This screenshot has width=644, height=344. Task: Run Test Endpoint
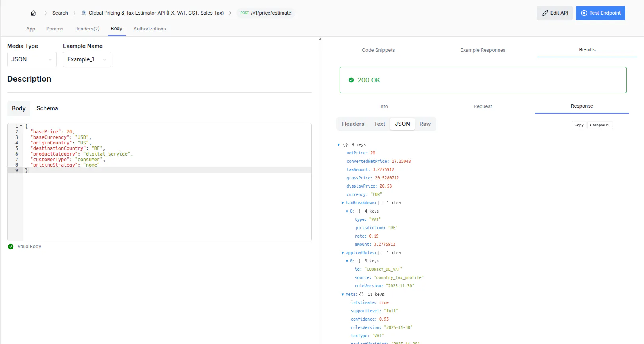point(600,13)
